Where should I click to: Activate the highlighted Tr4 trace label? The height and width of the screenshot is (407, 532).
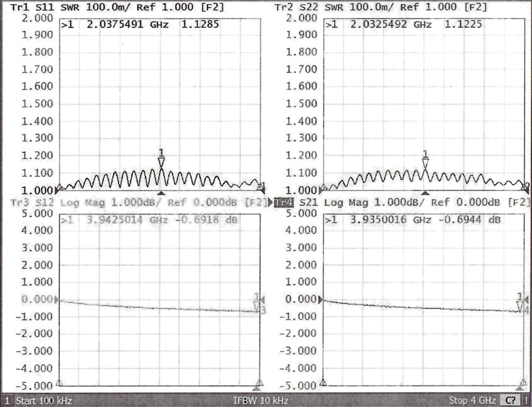tap(284, 203)
